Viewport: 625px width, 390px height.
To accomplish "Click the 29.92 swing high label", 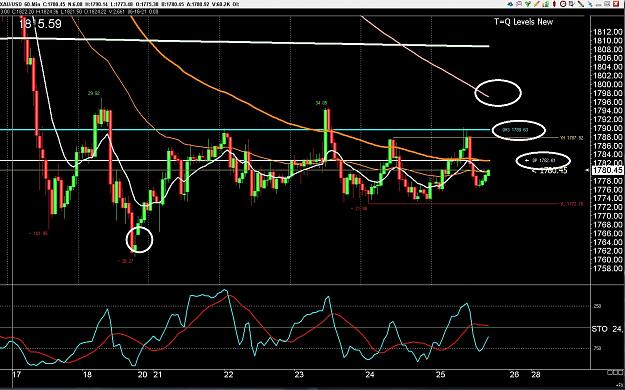I will point(94,93).
